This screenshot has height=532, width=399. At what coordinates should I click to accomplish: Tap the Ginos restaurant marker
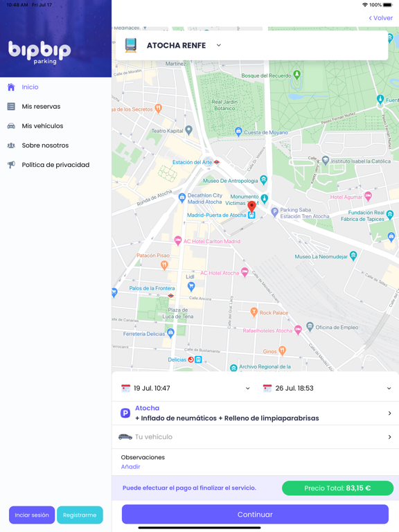pyautogui.click(x=283, y=350)
